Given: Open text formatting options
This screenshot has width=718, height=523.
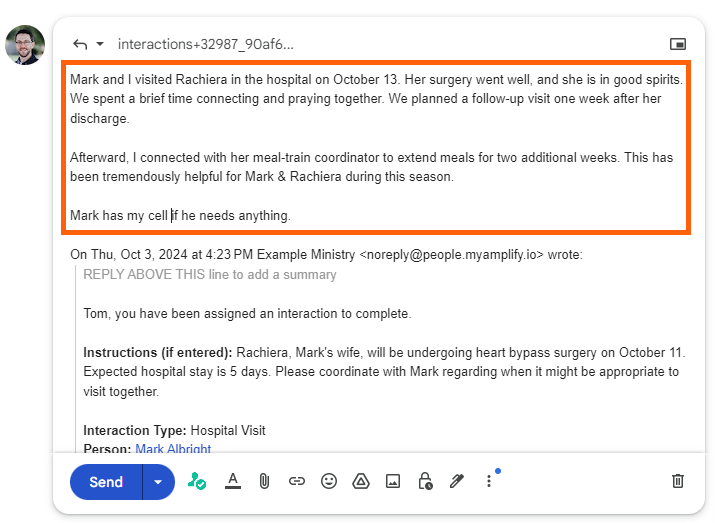Looking at the screenshot, I should pos(233,481).
